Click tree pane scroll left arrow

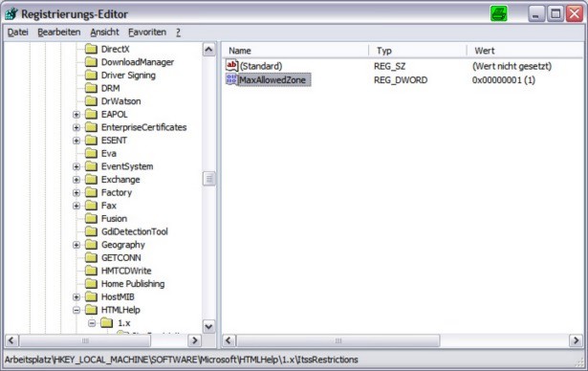tap(11, 340)
